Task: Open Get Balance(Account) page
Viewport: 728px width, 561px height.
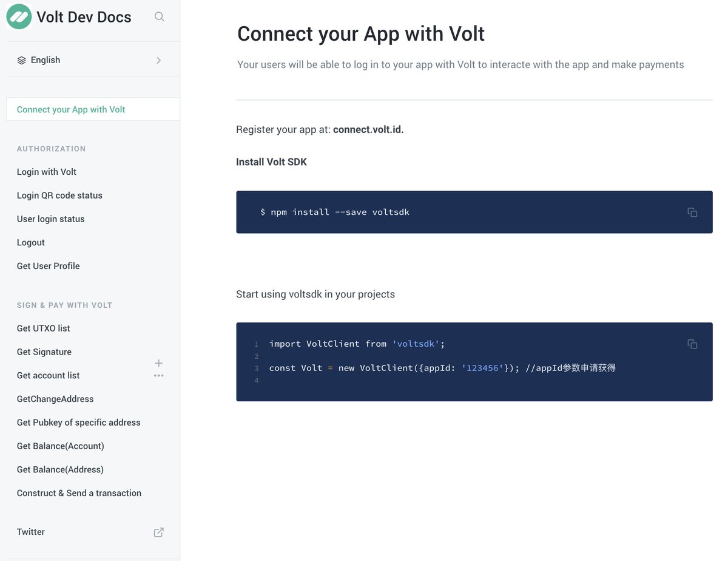Action: tap(61, 446)
